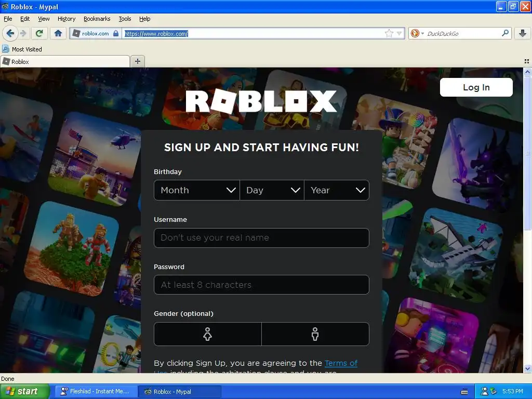The image size is (532, 399).
Task: Click the Log In button
Action: click(476, 87)
